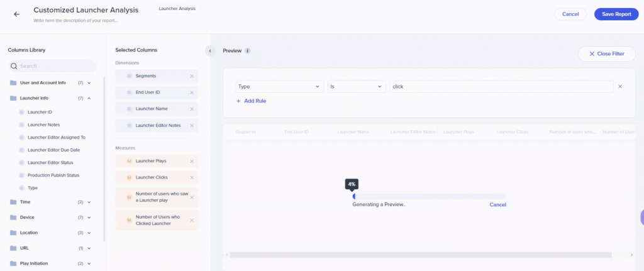Select Production Publish Status column
The image size is (644, 271).
(x=53, y=175)
